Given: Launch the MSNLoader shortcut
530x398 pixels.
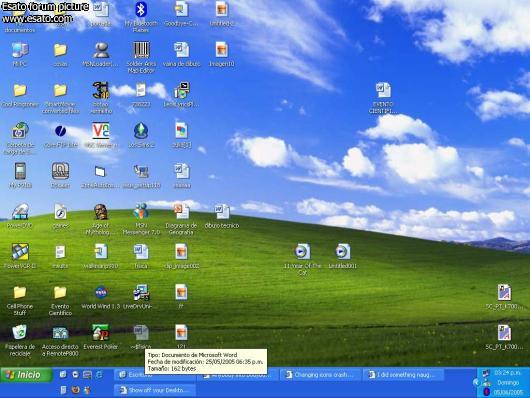Looking at the screenshot, I should [101, 50].
